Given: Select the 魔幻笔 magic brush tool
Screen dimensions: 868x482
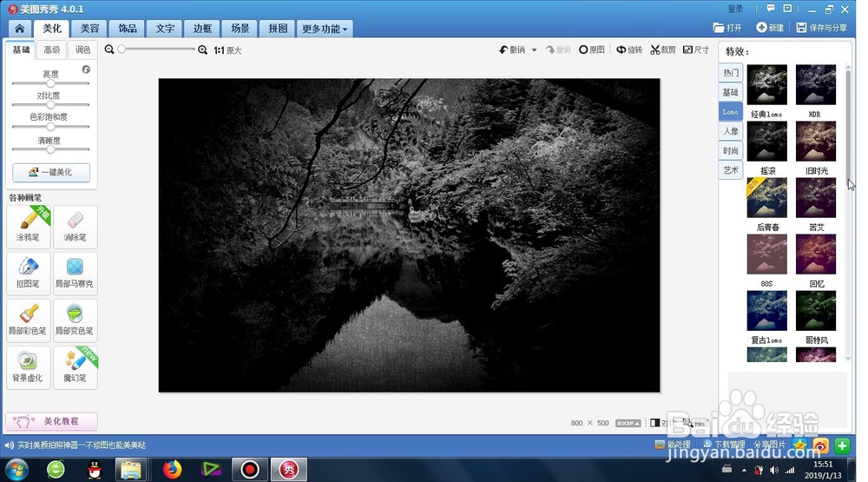Looking at the screenshot, I should point(76,368).
